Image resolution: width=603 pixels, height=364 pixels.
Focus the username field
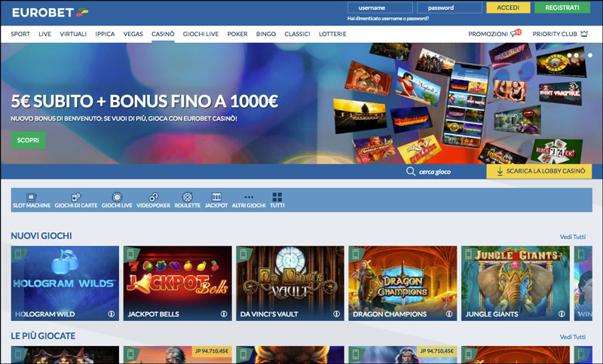point(380,8)
